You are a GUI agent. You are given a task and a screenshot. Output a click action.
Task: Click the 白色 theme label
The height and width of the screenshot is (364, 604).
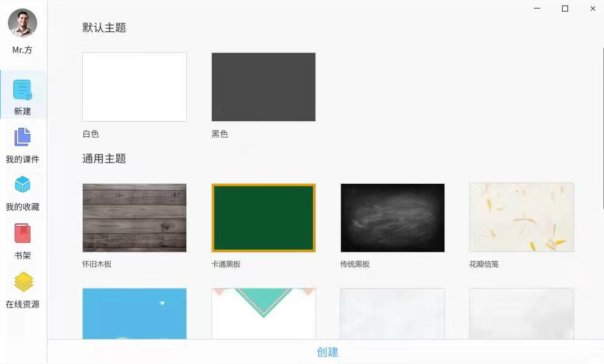pos(91,134)
